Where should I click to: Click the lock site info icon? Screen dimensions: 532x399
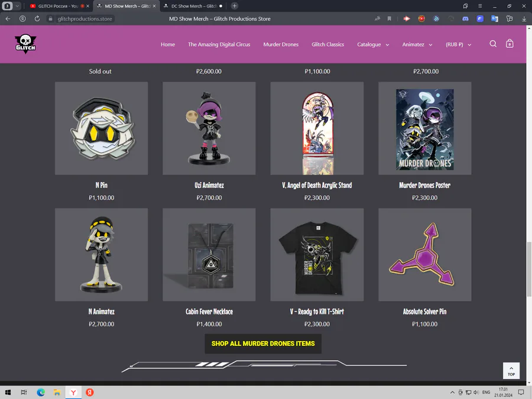51,19
